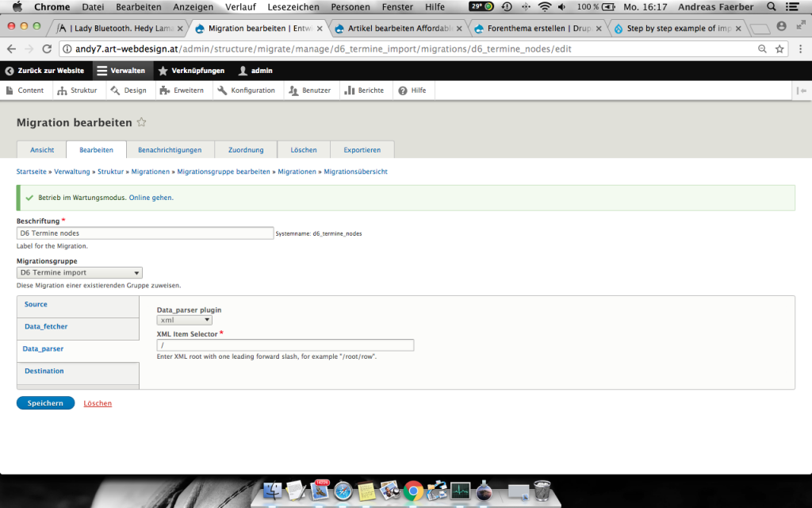
Task: Open Finder from the dock
Action: click(272, 491)
